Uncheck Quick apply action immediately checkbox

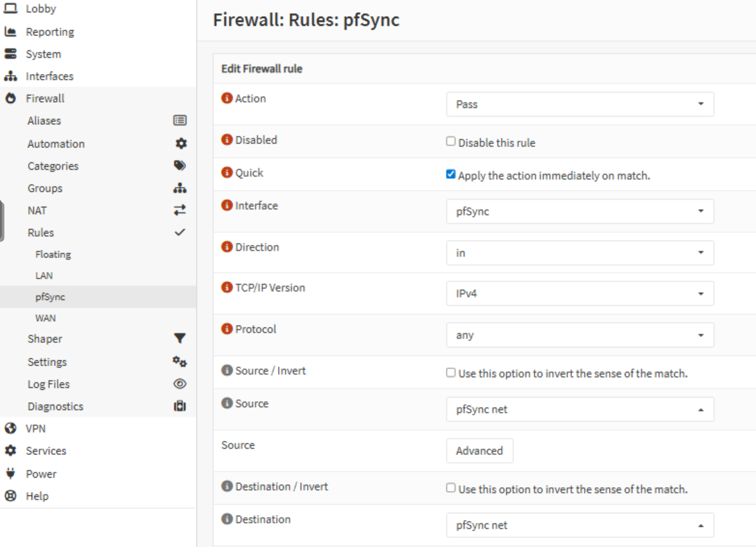(451, 174)
